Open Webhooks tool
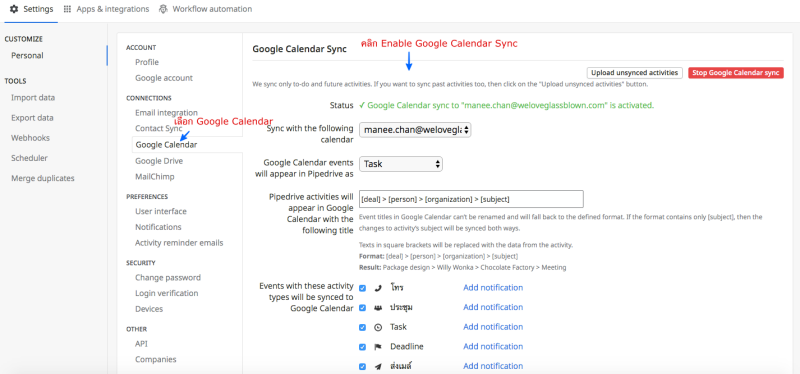This screenshot has height=374, width=800. point(31,138)
